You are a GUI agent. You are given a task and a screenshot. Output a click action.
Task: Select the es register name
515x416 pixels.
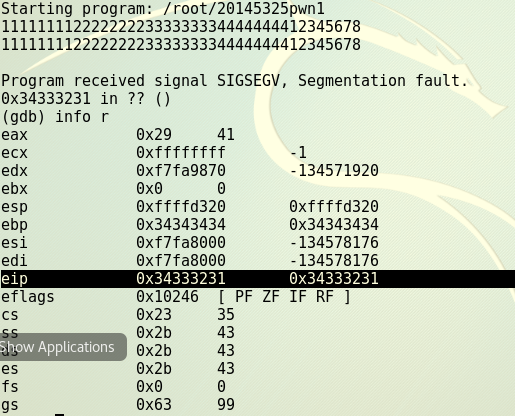(10, 369)
